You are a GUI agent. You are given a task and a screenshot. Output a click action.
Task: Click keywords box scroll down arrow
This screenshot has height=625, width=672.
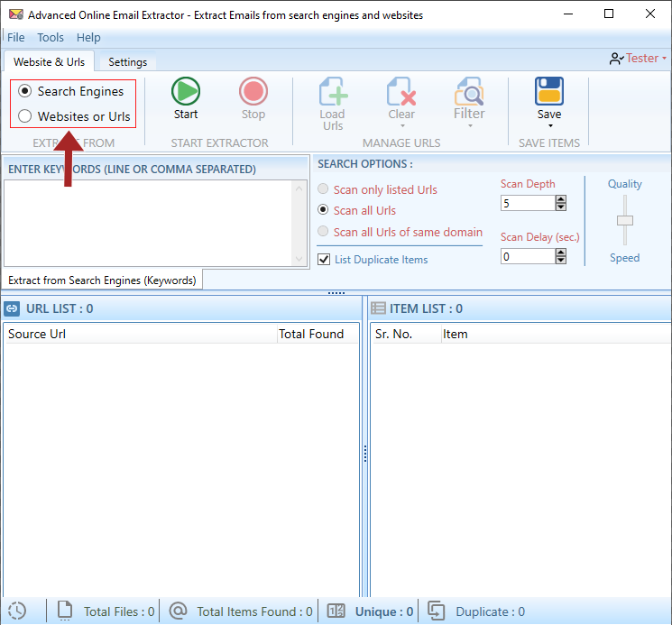point(299,259)
